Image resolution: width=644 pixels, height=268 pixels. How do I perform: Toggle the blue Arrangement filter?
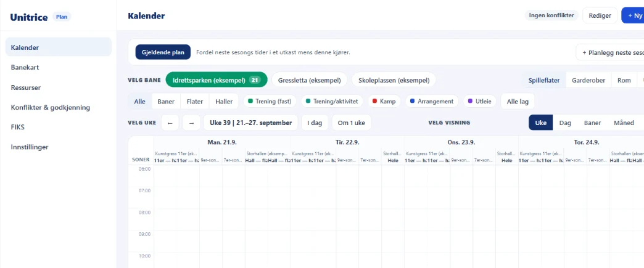tap(432, 102)
